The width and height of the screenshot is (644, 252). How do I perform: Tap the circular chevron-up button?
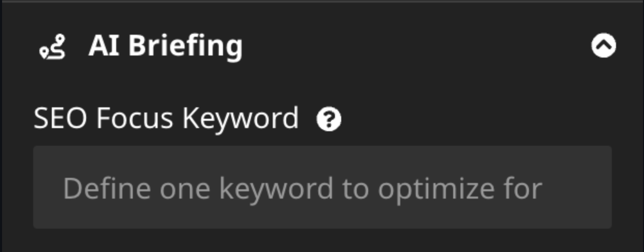tap(604, 46)
